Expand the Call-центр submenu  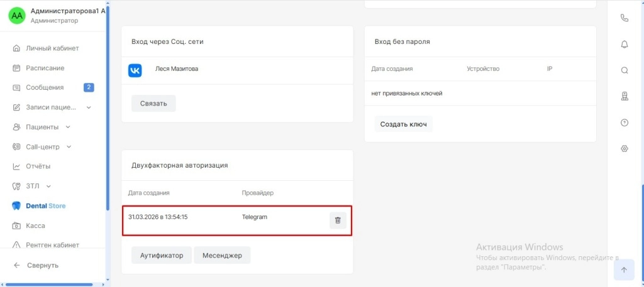coord(69,147)
